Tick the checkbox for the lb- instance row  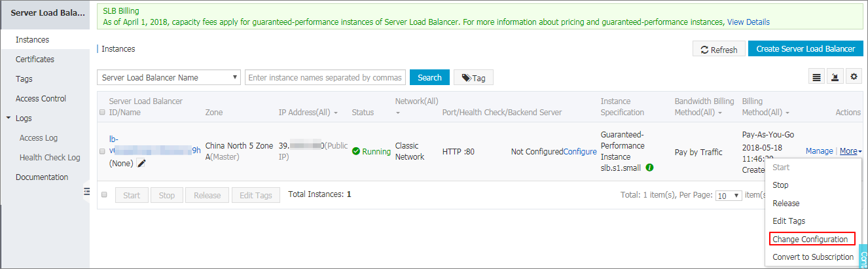(101, 151)
